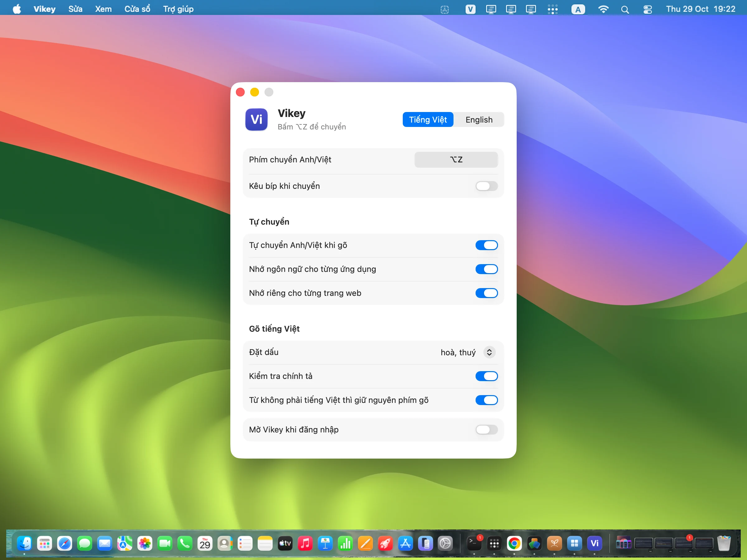Open Finder from the Dock
The height and width of the screenshot is (560, 747).
tap(24, 544)
